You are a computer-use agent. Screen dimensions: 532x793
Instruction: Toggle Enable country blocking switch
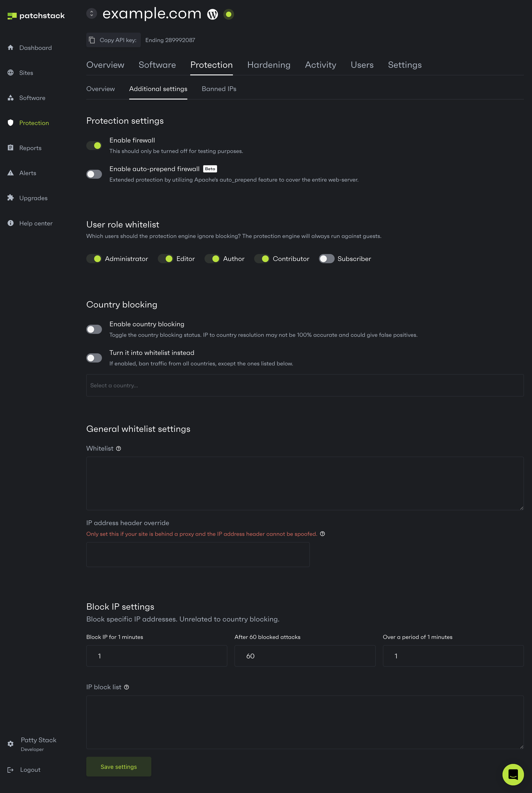tap(94, 329)
